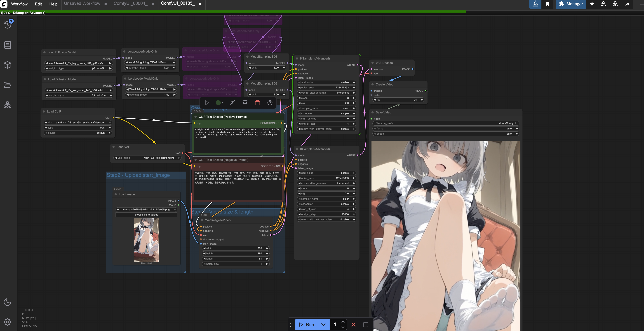Viewport: 644px width, 331px height.
Task: Click the share arrow icon
Action: click(x=628, y=4)
